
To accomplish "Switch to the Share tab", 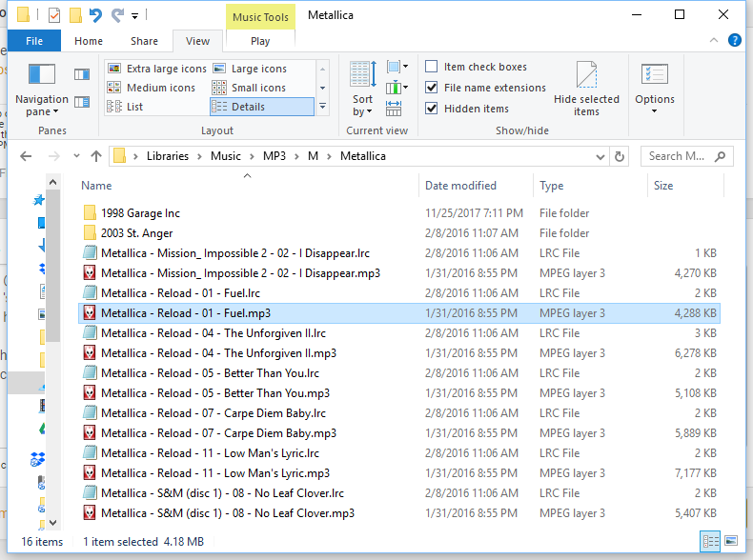I will (x=144, y=41).
